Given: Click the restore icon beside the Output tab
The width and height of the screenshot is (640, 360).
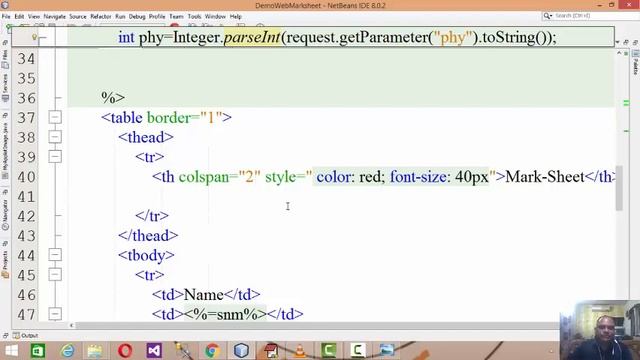Looking at the screenshot, I should tap(5, 336).
